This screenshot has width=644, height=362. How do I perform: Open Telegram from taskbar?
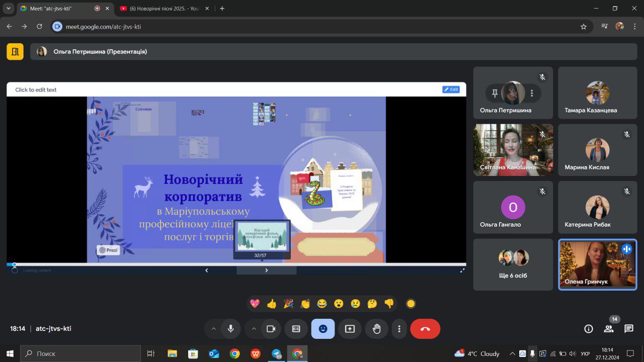(276, 353)
